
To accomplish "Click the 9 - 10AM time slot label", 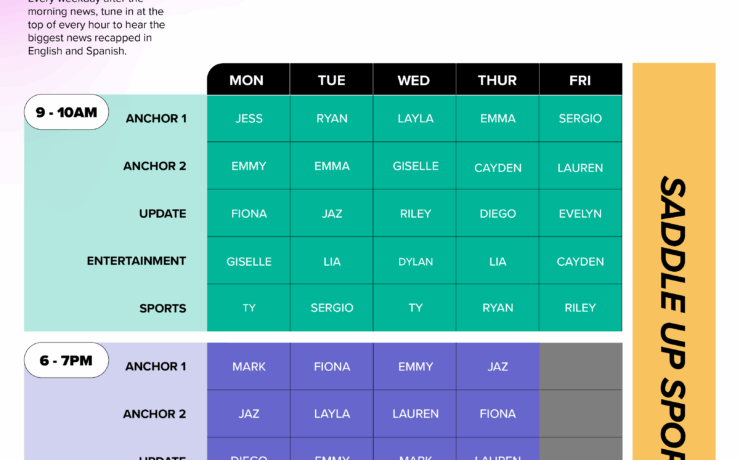I will [66, 113].
